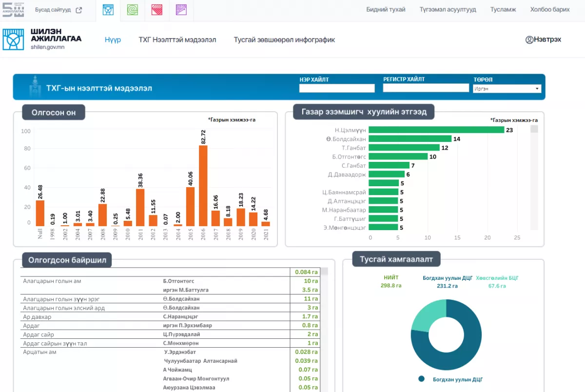Open Тусгай зөвшөөрөл инфографик menu item
The height and width of the screenshot is (392, 585).
[284, 40]
